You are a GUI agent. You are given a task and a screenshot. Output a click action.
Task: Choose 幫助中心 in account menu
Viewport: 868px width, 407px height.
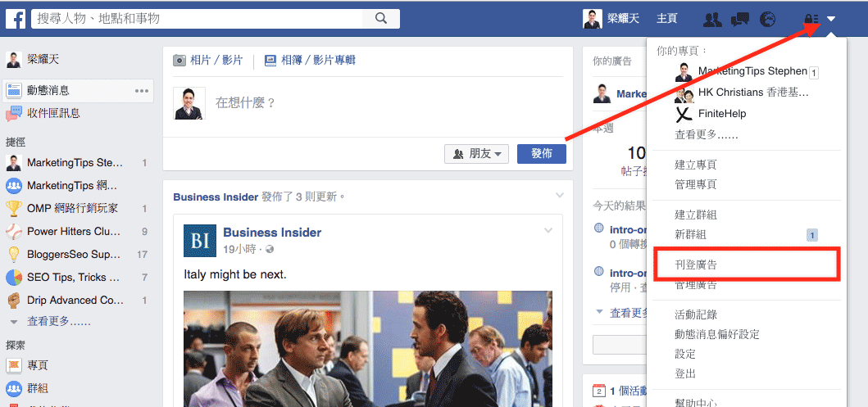click(696, 402)
